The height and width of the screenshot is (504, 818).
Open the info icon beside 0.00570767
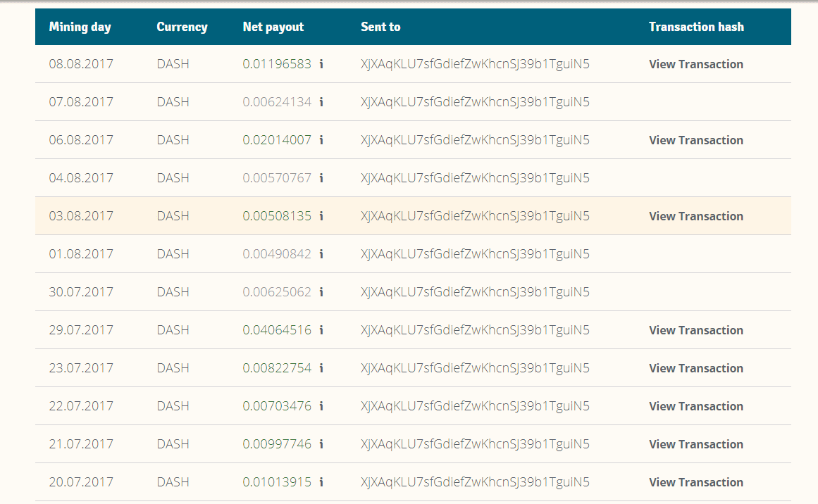point(321,177)
